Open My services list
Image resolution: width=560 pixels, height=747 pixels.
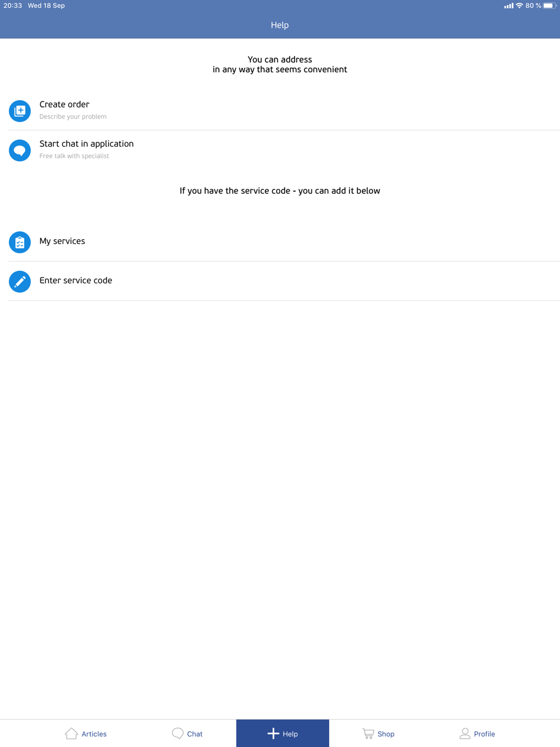tap(284, 242)
